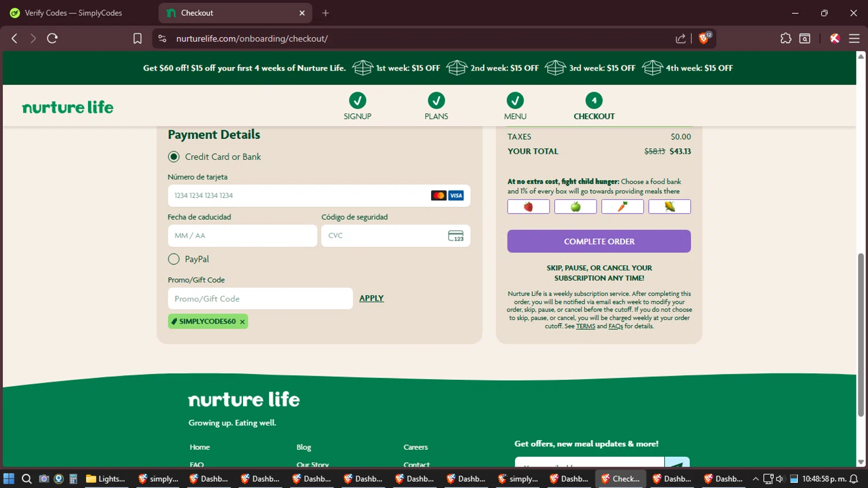Click the share page icon in address bar
The width and height of the screenshot is (868, 488).
tap(681, 38)
